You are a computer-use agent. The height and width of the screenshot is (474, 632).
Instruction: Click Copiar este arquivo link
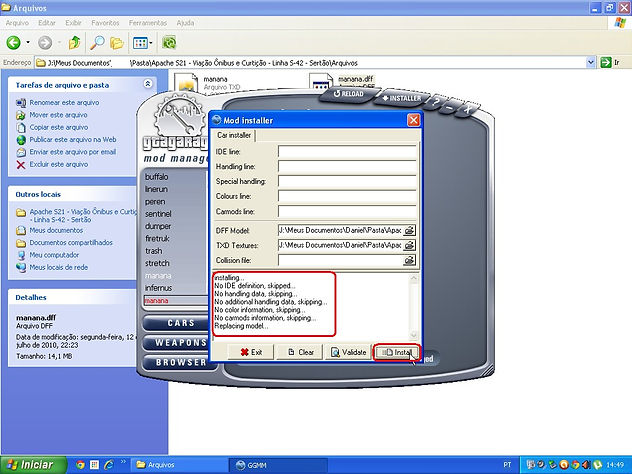click(x=59, y=127)
